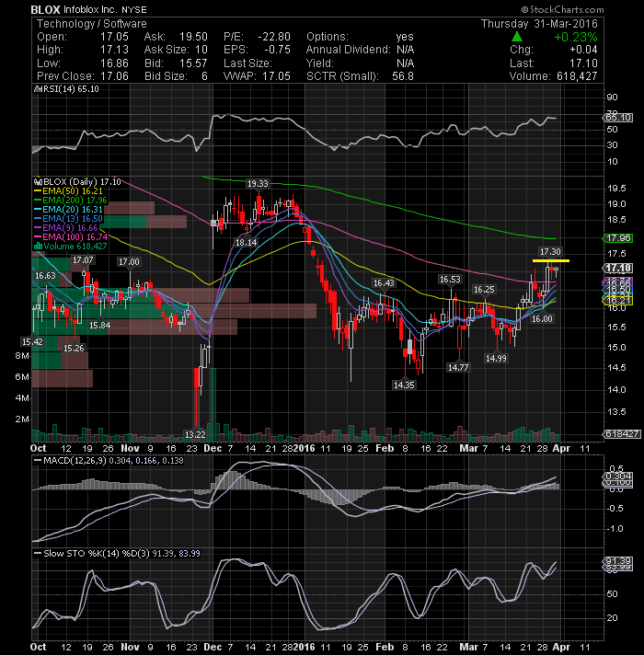Click the Technology / Software sector label
This screenshot has height=655, width=644.
pyautogui.click(x=92, y=24)
